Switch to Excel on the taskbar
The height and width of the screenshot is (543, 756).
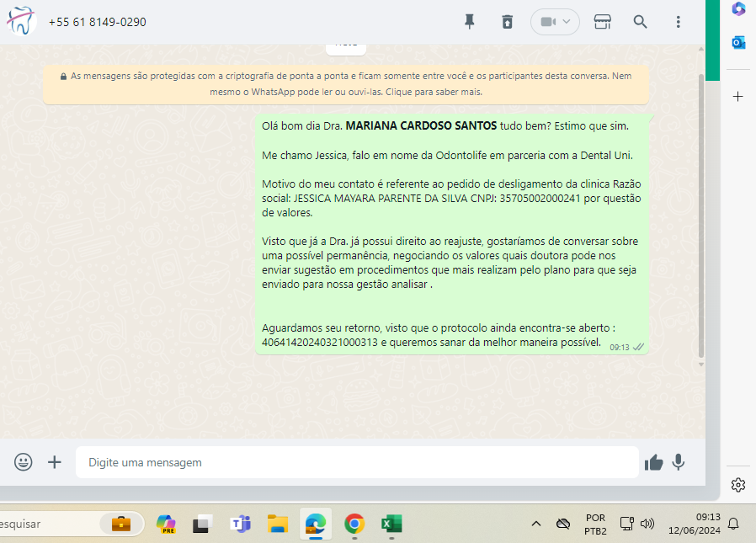(391, 524)
